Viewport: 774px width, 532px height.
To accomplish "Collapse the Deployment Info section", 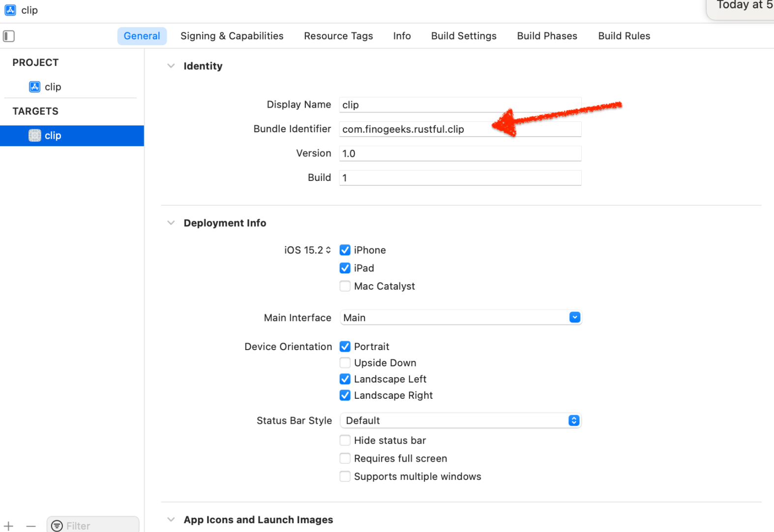I will point(171,223).
